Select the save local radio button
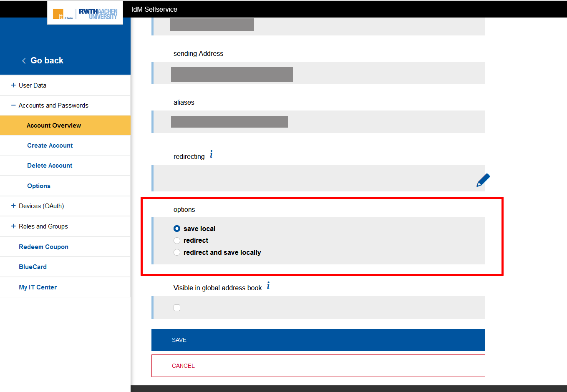Image resolution: width=567 pixels, height=392 pixels. coord(177,229)
